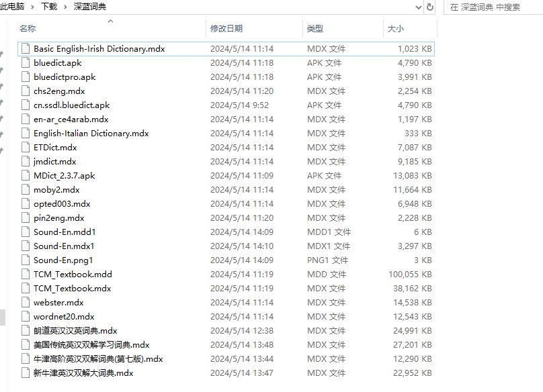Click file icon next to 牛津高阶英汉双解词典(第七版).mdx
Viewport: 543px width, 392px height.
26,359
